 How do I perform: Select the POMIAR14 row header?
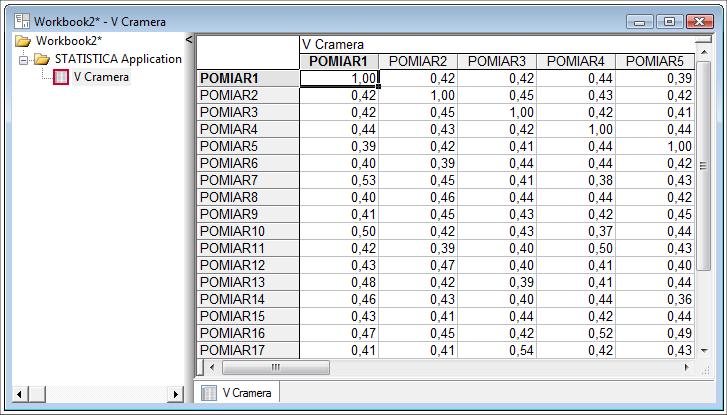(248, 300)
